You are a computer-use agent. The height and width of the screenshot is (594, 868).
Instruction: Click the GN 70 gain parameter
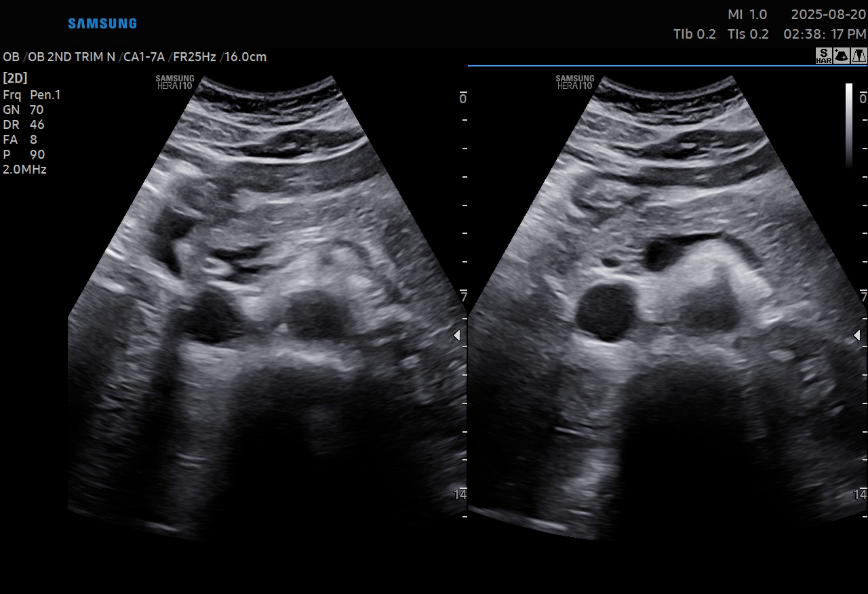pyautogui.click(x=23, y=110)
